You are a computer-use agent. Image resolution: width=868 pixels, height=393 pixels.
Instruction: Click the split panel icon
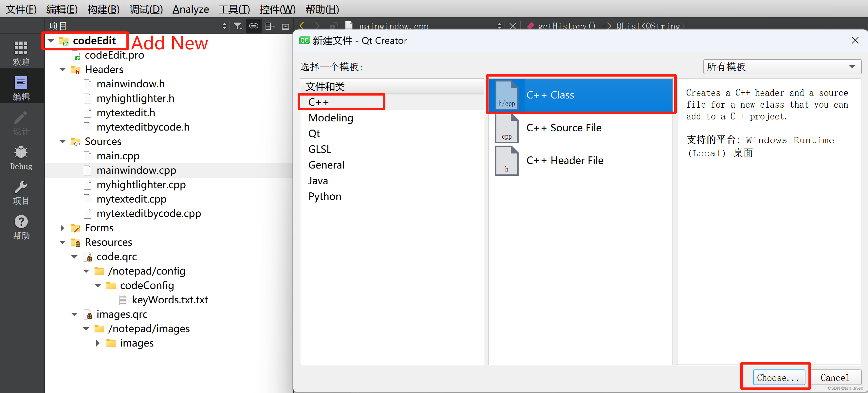[x=269, y=26]
